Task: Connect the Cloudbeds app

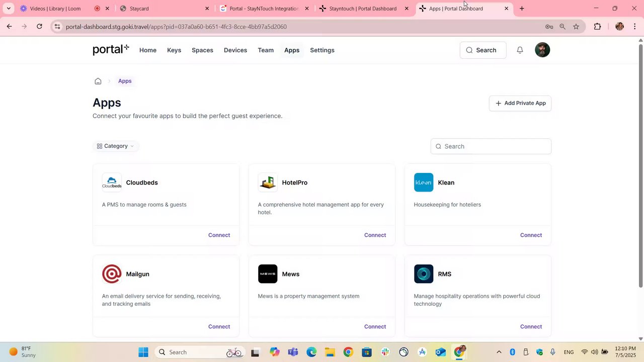Action: [x=219, y=235]
